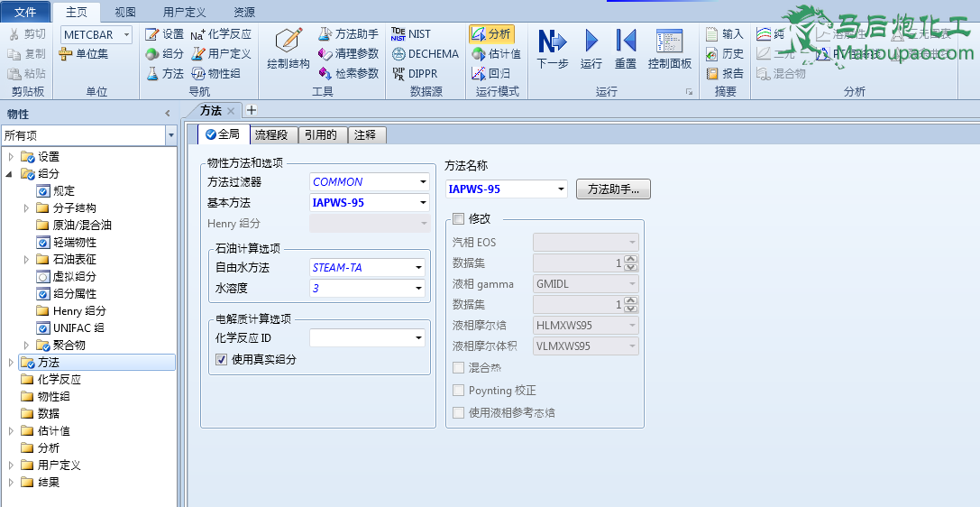Expand the 分子结构 tree node

[26, 207]
